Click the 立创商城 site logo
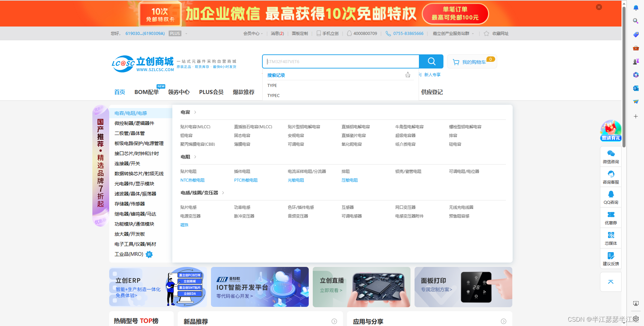Viewport: 644px width, 326px height. [143, 64]
